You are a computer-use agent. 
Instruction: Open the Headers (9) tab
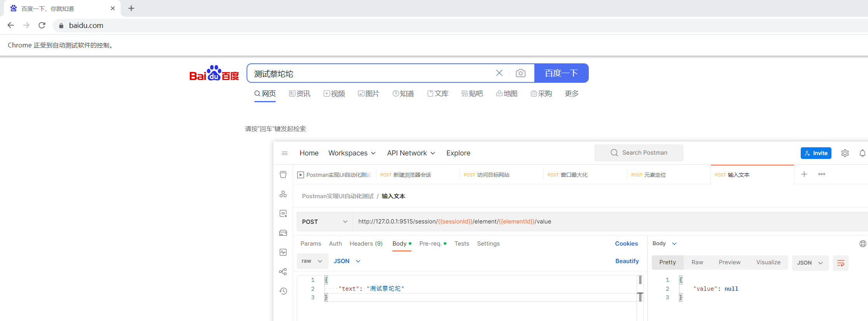tap(366, 244)
